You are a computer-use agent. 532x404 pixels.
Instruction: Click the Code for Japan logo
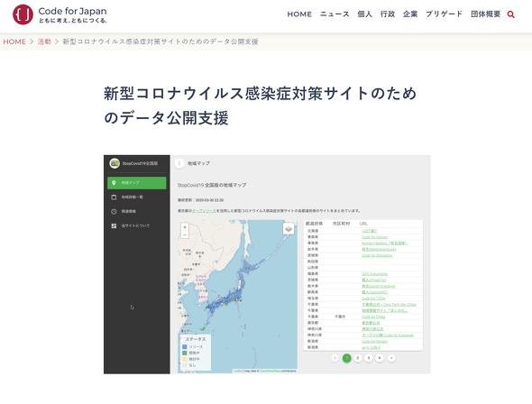point(60,14)
